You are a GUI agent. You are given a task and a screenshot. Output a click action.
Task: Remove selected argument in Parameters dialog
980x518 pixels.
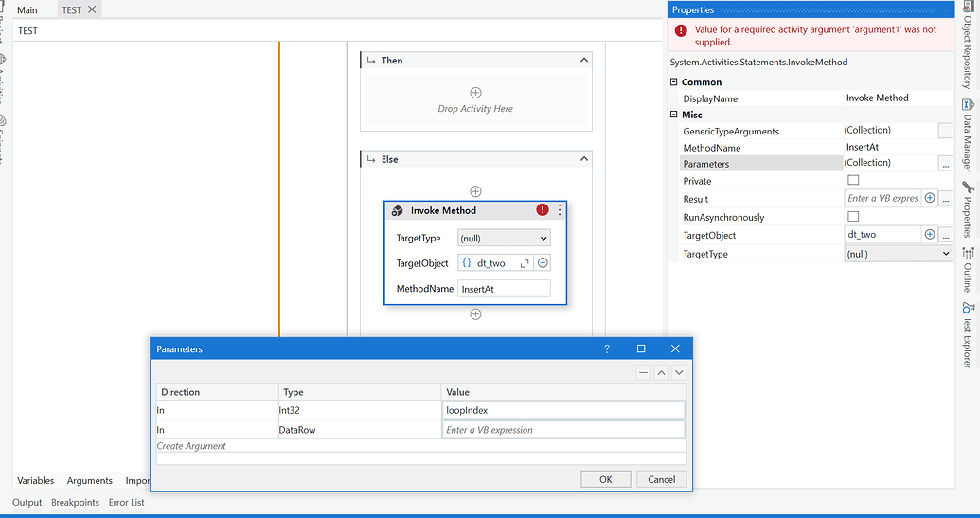point(643,372)
